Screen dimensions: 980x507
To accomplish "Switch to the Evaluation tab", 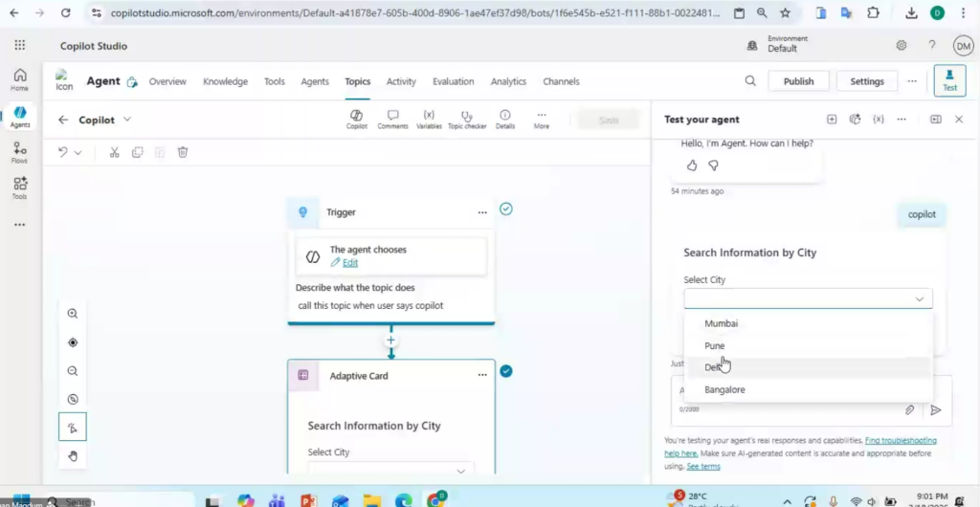I will click(453, 81).
